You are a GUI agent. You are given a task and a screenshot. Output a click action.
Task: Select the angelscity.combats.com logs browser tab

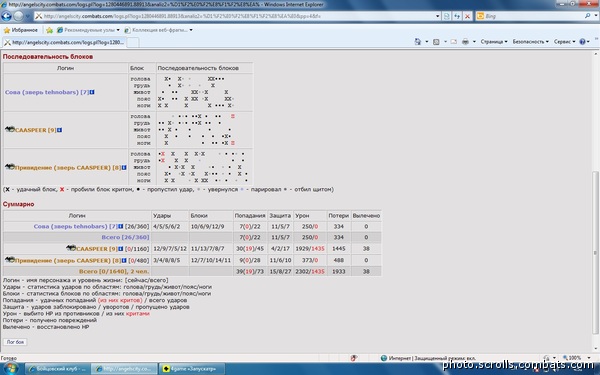64,42
